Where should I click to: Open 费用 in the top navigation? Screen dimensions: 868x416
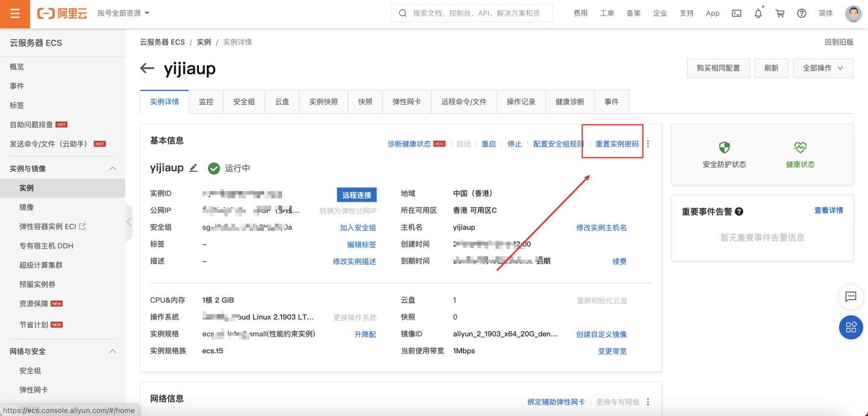(x=580, y=13)
